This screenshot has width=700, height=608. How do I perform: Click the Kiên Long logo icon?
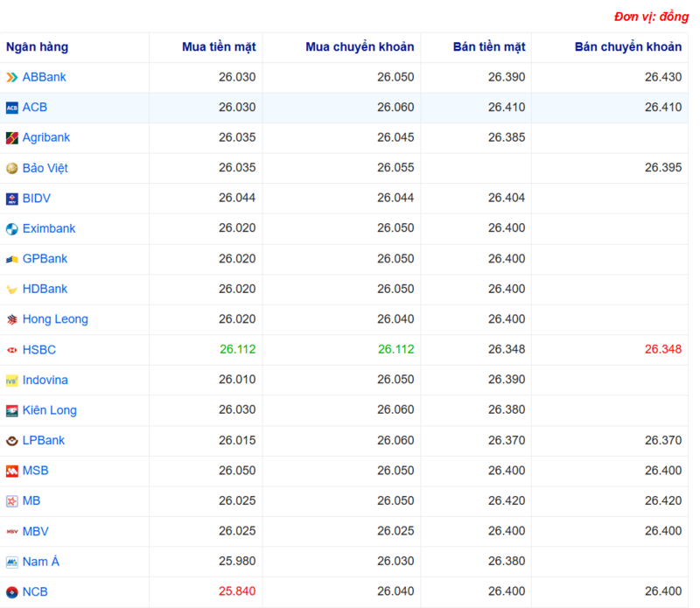[12, 410]
